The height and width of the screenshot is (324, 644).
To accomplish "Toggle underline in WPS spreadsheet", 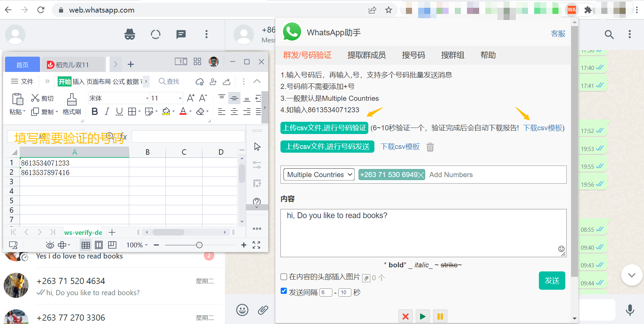I will (119, 112).
